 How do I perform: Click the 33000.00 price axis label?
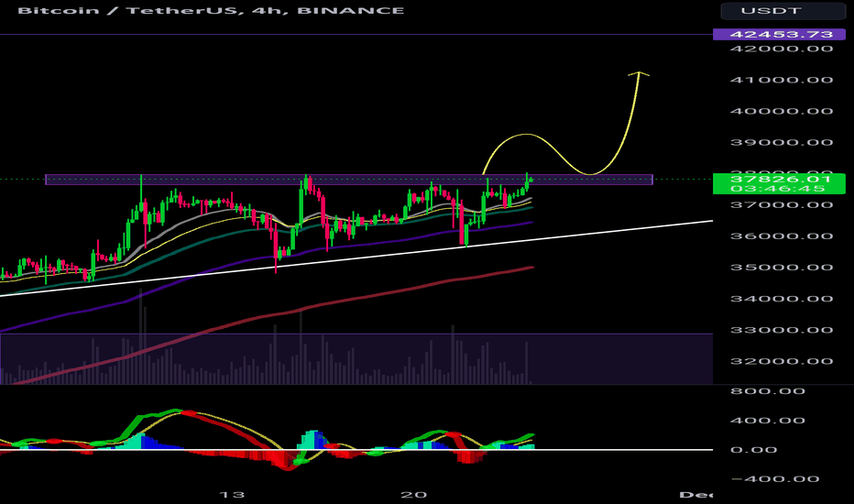782,330
